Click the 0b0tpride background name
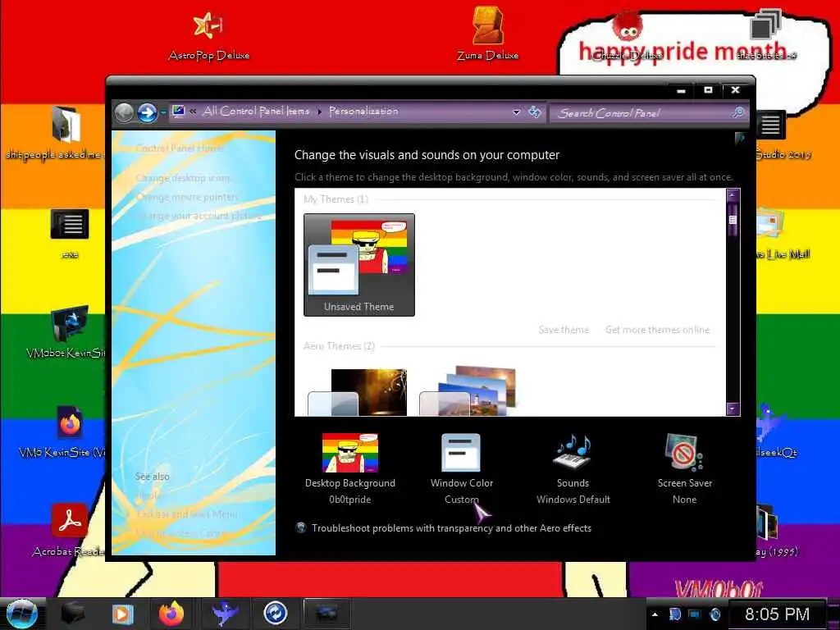 (349, 500)
